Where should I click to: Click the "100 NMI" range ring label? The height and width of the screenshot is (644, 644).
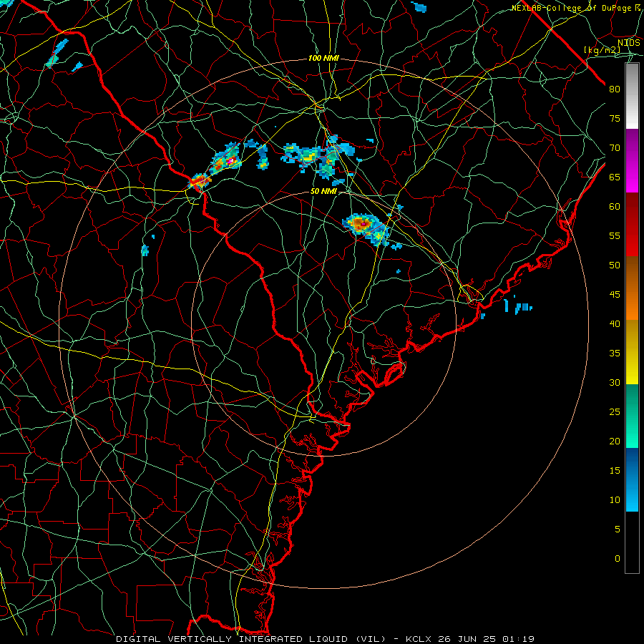[323, 59]
